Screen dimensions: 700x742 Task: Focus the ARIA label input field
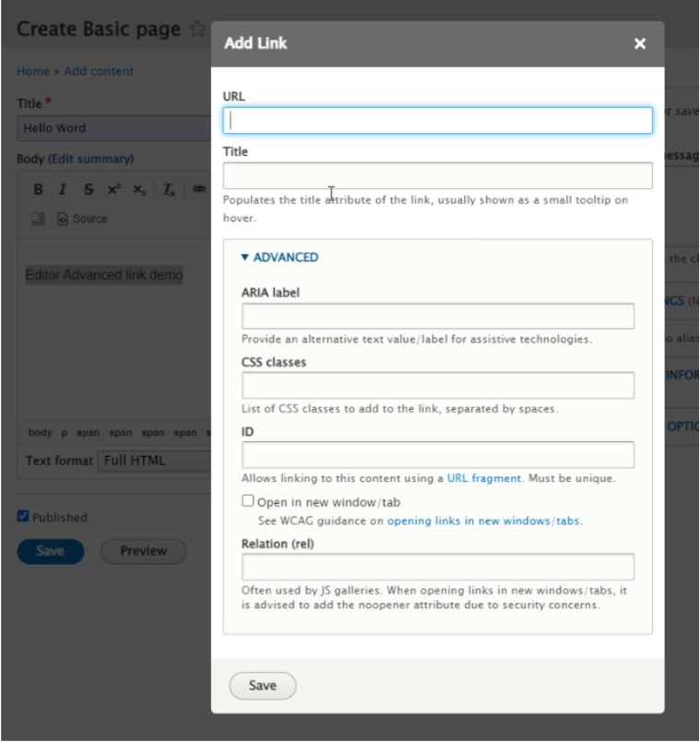point(438,317)
